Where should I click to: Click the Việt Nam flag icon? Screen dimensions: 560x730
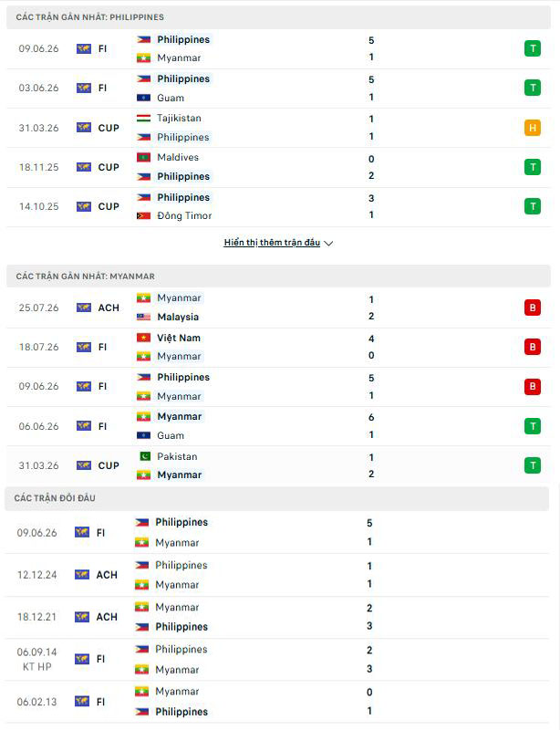tap(143, 338)
